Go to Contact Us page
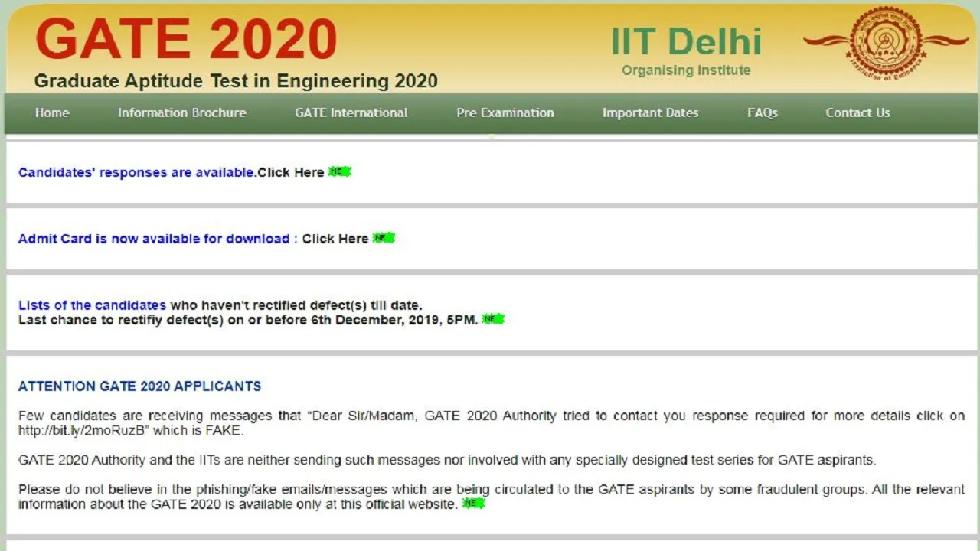Image resolution: width=980 pixels, height=551 pixels. tap(857, 112)
